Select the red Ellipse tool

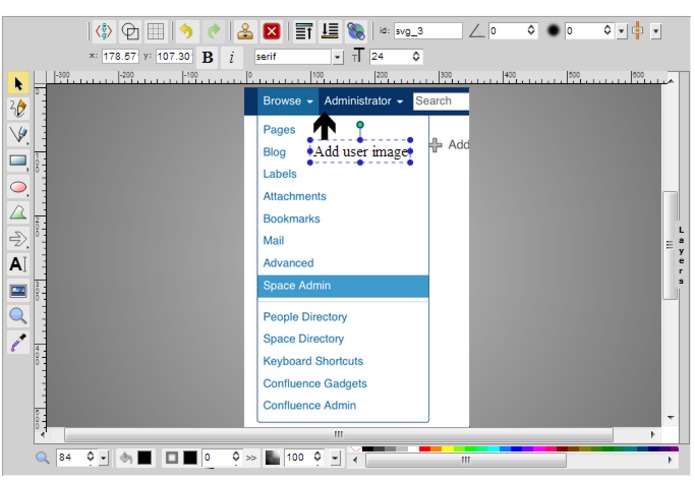coord(18,187)
